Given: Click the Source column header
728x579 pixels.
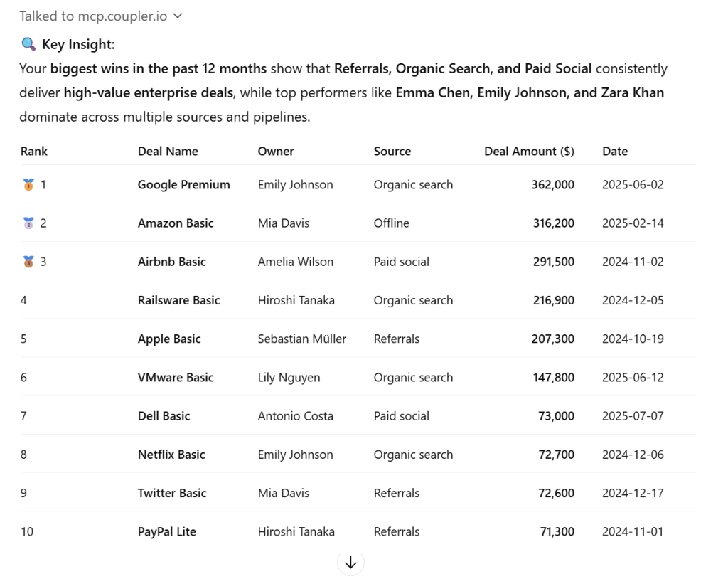Looking at the screenshot, I should 392,151.
